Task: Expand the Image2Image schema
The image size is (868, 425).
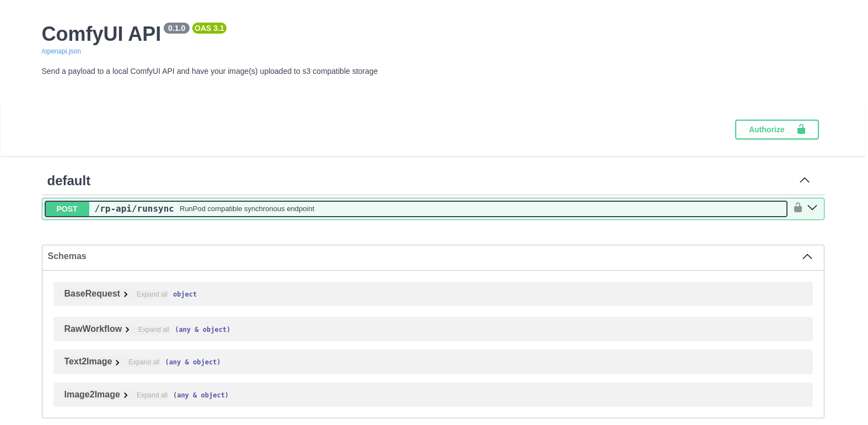Action: pyautogui.click(x=96, y=395)
